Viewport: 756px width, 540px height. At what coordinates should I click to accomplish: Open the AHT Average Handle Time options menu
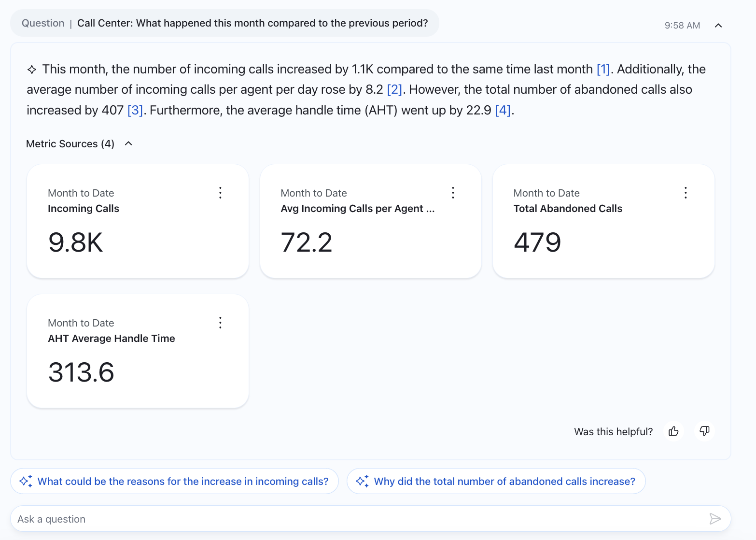tap(220, 323)
